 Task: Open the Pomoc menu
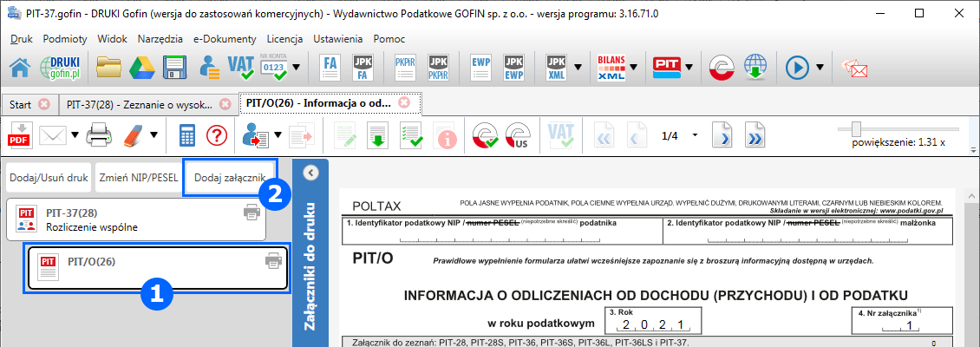click(x=389, y=39)
